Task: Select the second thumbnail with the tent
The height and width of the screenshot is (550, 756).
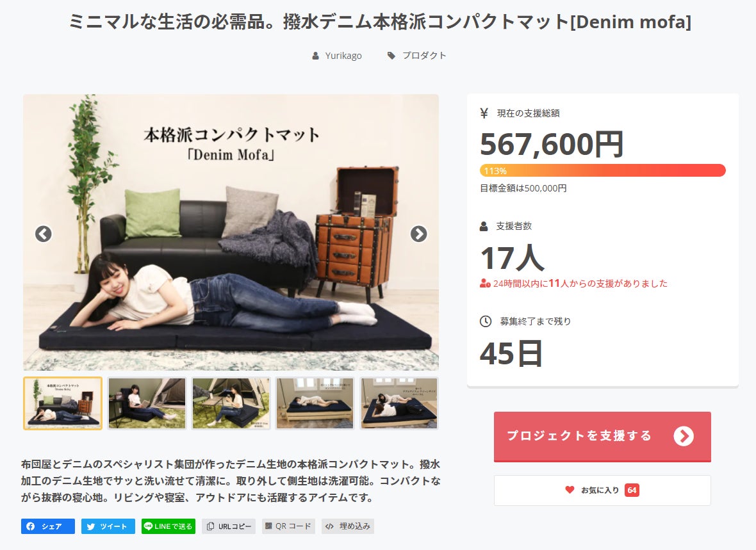Action: 147,403
